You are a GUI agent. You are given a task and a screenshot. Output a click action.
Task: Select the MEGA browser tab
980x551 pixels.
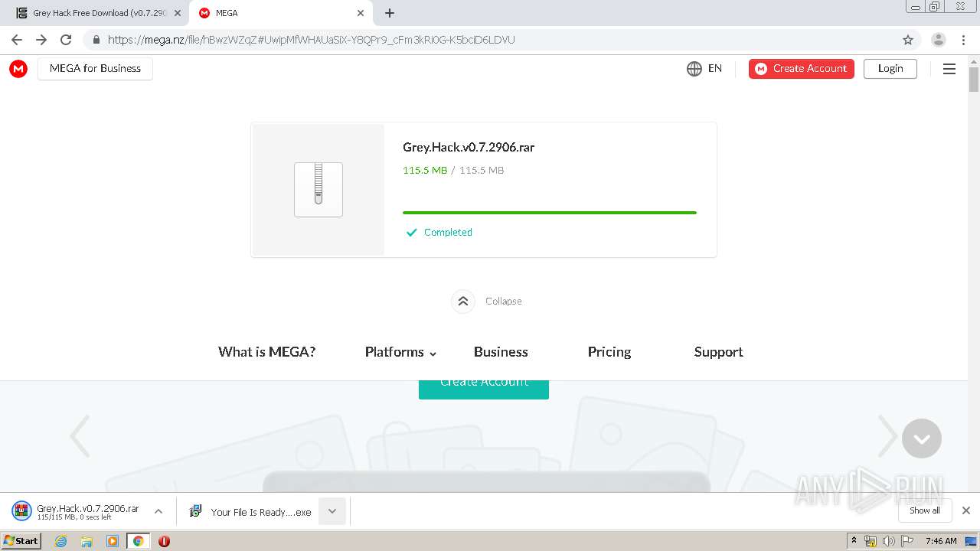[279, 13]
